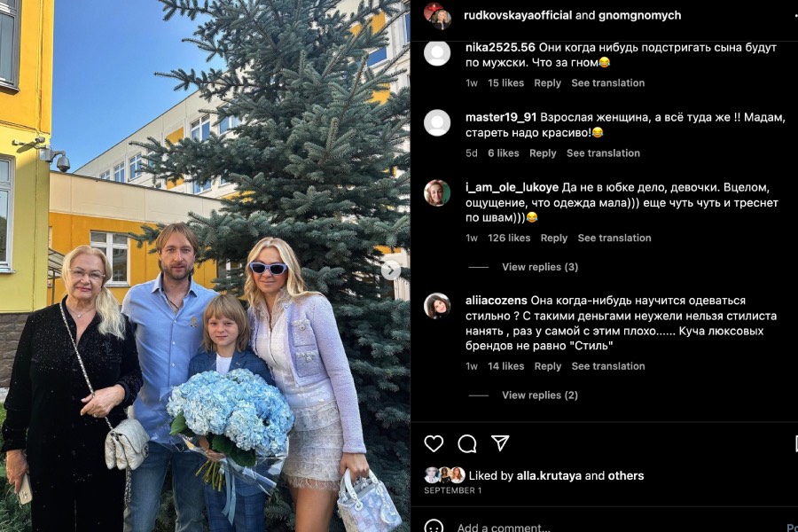The image size is (798, 532).
Task: Open comments via speech bubble icon
Action: tap(466, 443)
